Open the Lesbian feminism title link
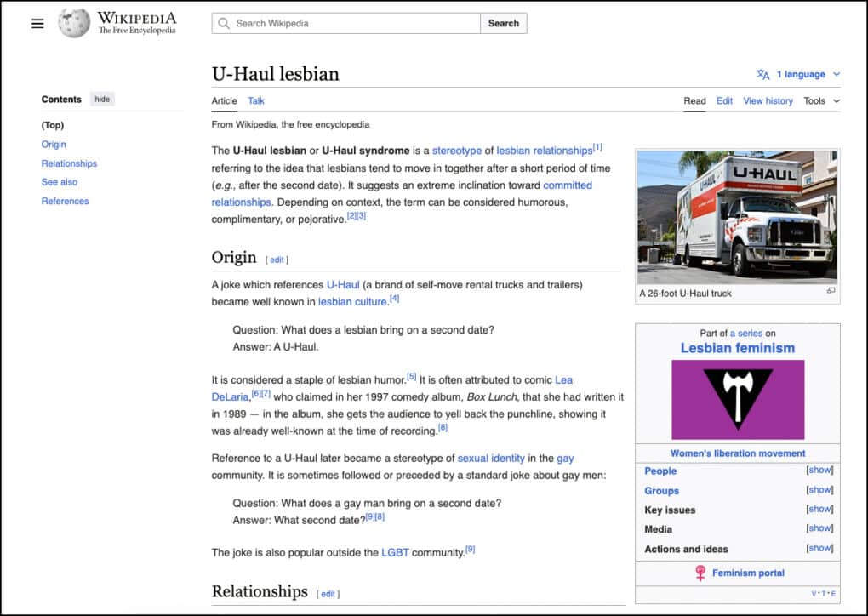The width and height of the screenshot is (868, 616). click(737, 348)
